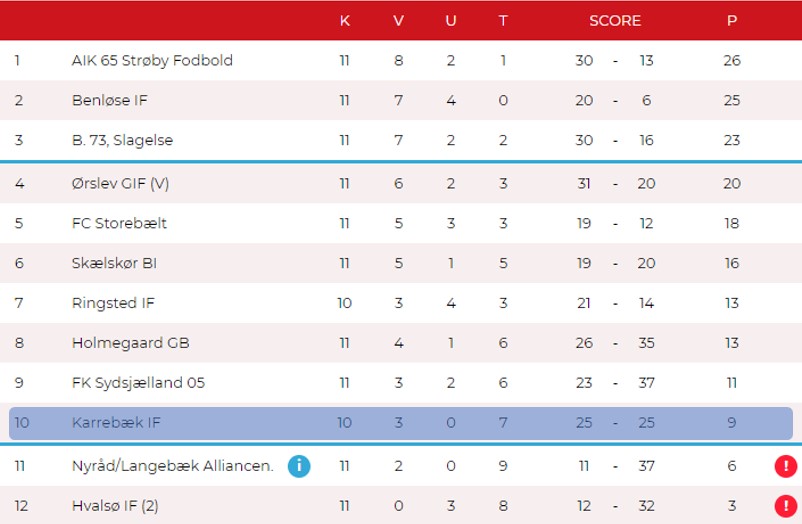The image size is (802, 524).
Task: Click the red warning icon on Nyråd/Langebæk row
Action: 785,466
